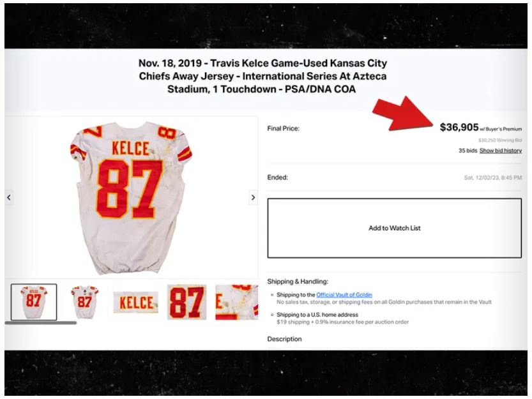Click the Shipping & Handling heading

298,282
